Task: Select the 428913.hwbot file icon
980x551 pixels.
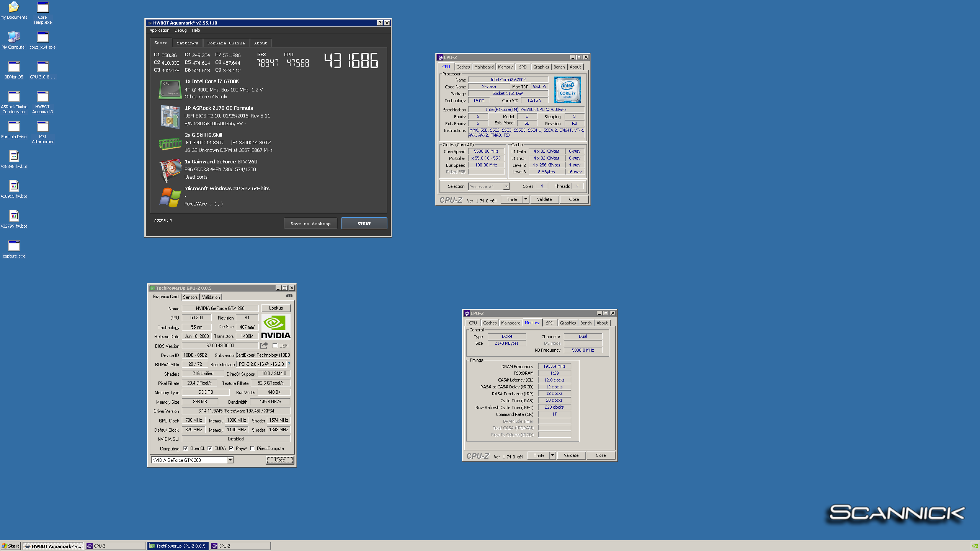Action: tap(14, 189)
